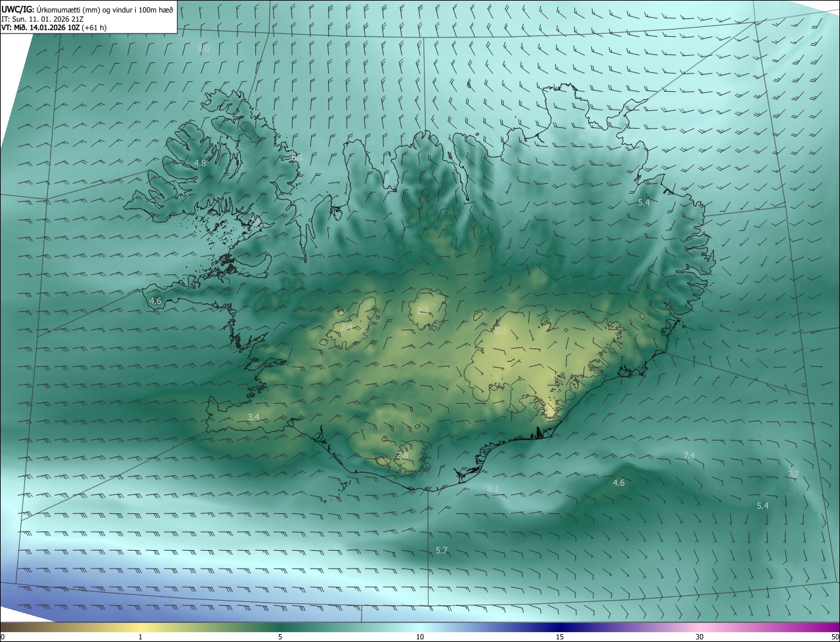The width and height of the screenshot is (840, 642).
Task: Click the faint 8.0 value at the top left
Action: [x=203, y=49]
